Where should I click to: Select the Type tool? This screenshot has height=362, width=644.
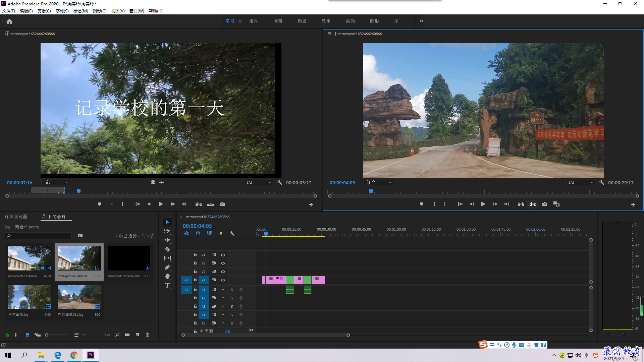point(167,285)
